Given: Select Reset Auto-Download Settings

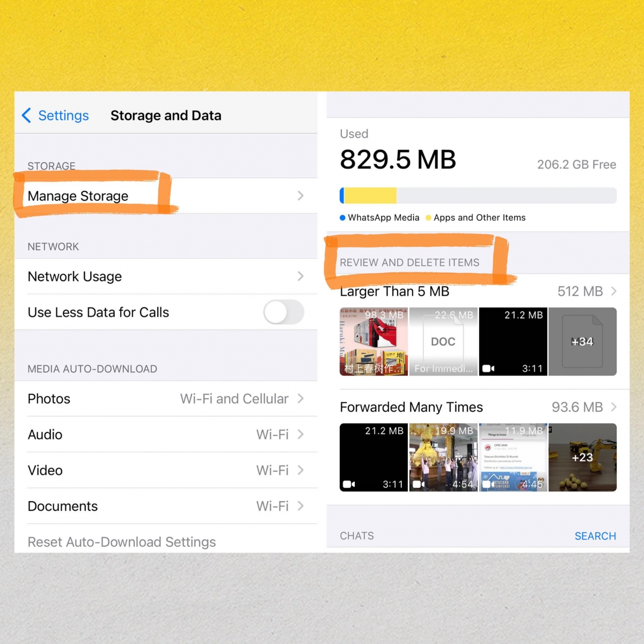Looking at the screenshot, I should [x=121, y=541].
